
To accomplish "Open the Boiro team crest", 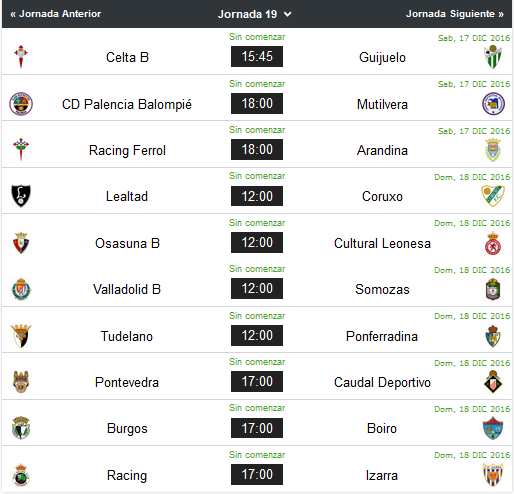I will click(x=493, y=428).
